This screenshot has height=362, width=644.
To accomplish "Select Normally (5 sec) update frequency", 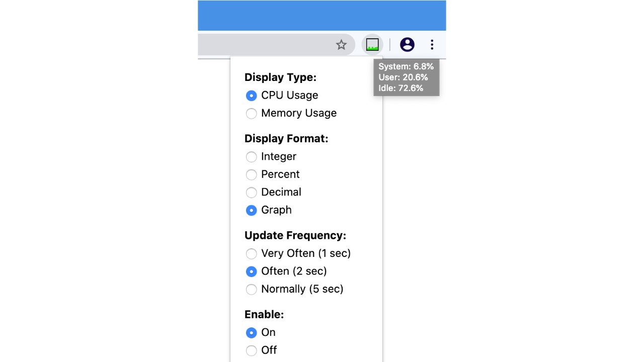I will pos(251,290).
